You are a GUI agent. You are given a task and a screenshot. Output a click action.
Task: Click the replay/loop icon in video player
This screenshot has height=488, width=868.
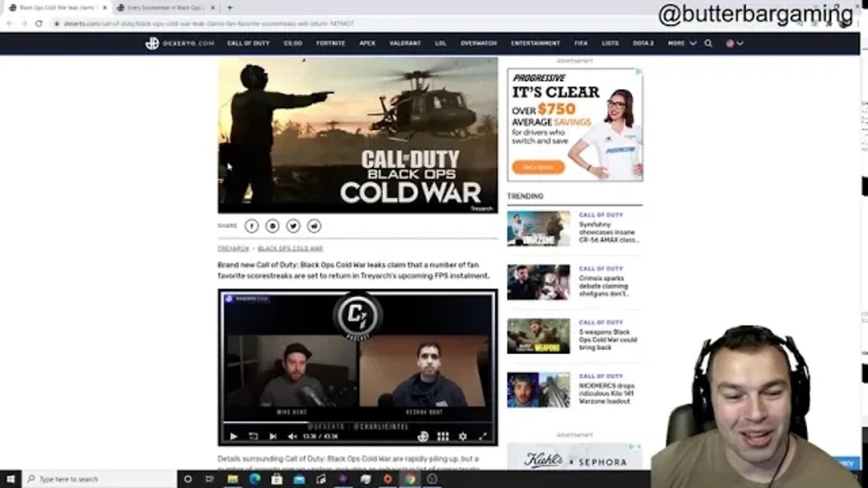[253, 436]
